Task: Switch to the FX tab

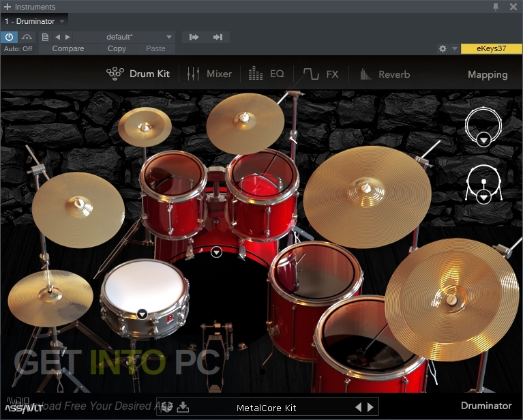Action: click(320, 74)
